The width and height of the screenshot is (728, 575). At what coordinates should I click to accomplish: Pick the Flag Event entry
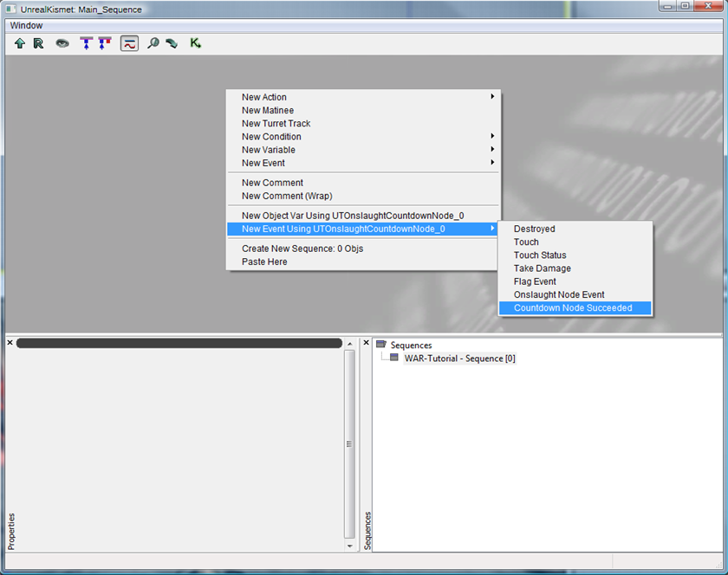575,281
